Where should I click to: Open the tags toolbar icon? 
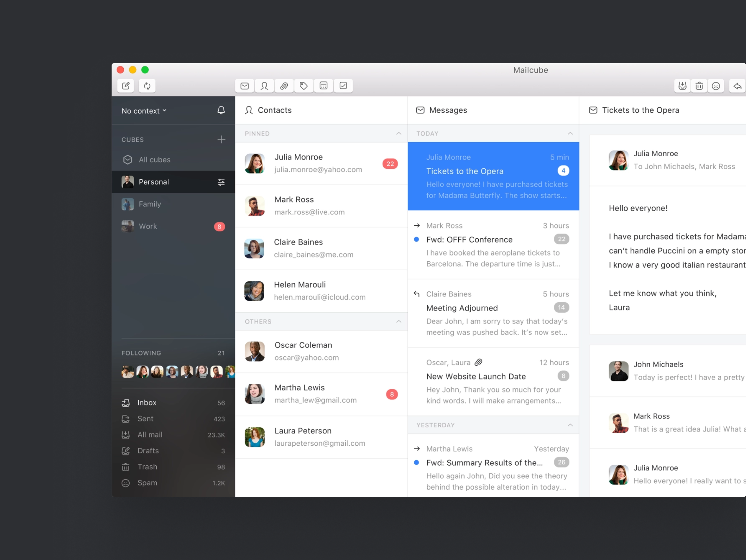(303, 86)
